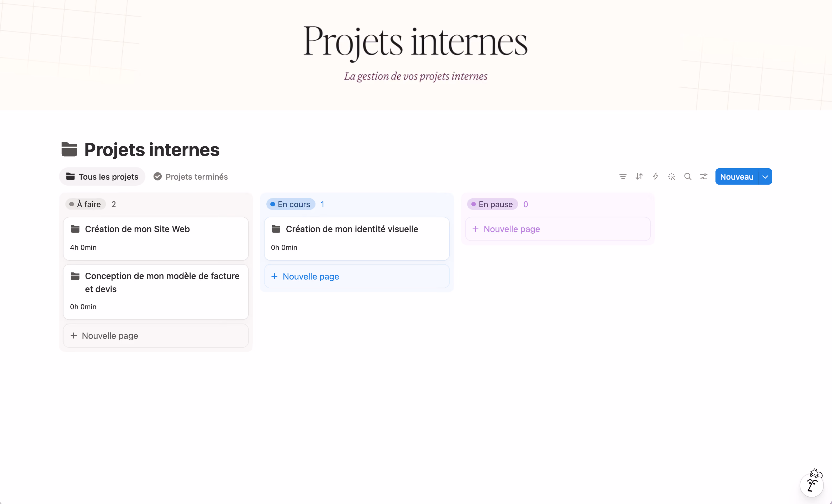This screenshot has width=832, height=504.
Task: Expand the Nouveau button dropdown arrow
Action: [x=765, y=177]
